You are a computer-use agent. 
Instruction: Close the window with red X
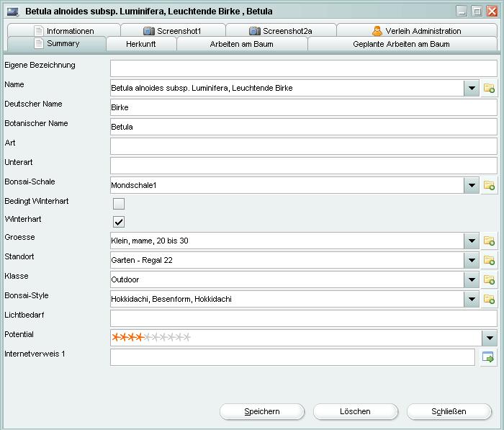pos(492,12)
